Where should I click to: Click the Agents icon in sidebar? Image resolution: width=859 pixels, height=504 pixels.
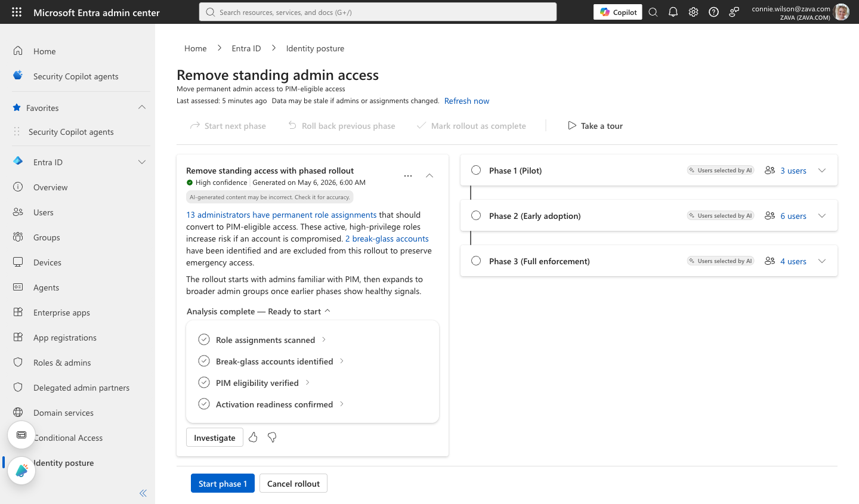18,287
